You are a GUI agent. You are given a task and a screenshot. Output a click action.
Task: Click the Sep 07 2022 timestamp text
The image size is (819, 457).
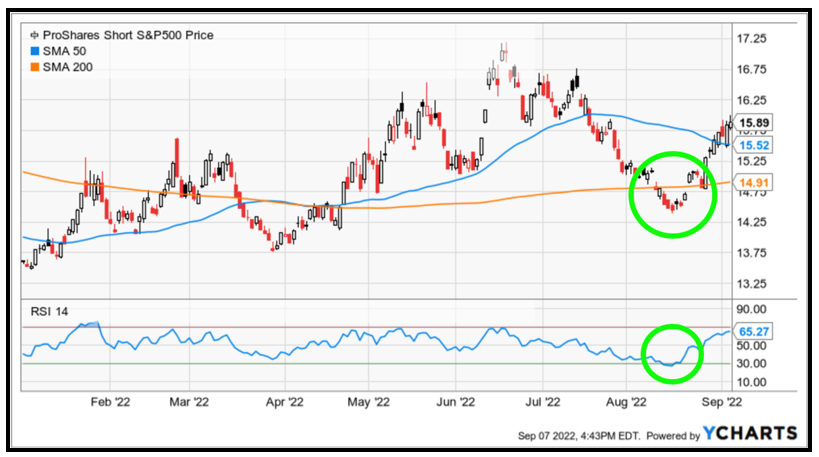point(579,436)
